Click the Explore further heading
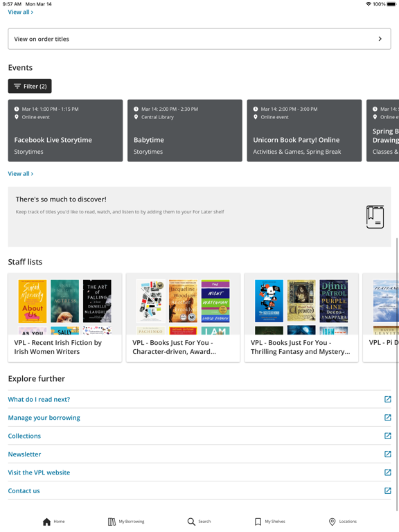 (x=36, y=379)
